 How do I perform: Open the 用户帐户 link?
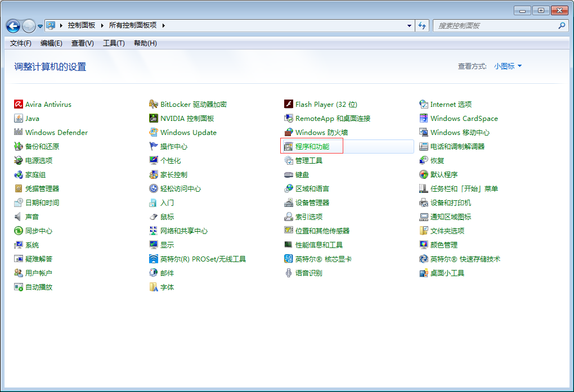[x=39, y=273]
